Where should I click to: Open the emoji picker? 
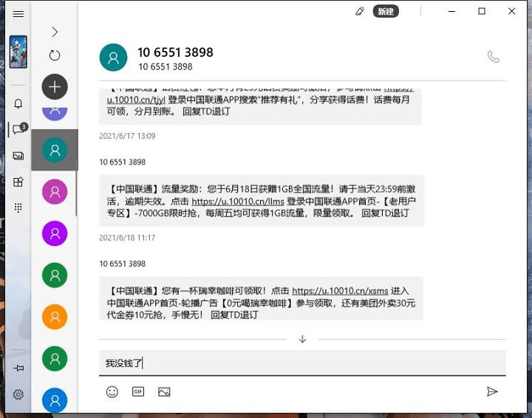(112, 392)
